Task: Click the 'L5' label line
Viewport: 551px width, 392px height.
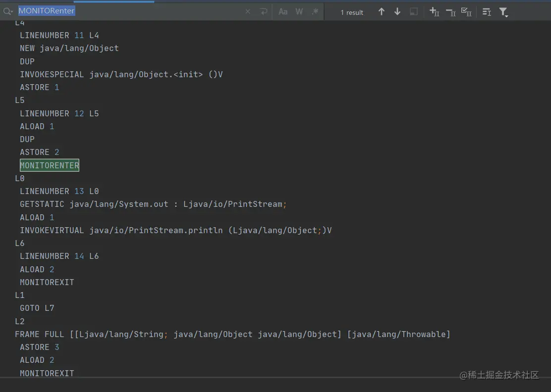Action: pyautogui.click(x=20, y=100)
